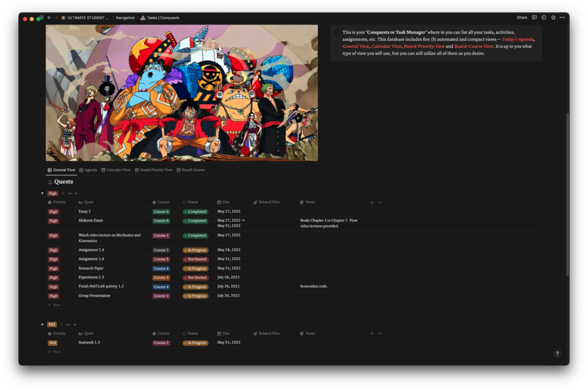Open Mid group three-dot options
Screen dimensions: 588x390
68,325
